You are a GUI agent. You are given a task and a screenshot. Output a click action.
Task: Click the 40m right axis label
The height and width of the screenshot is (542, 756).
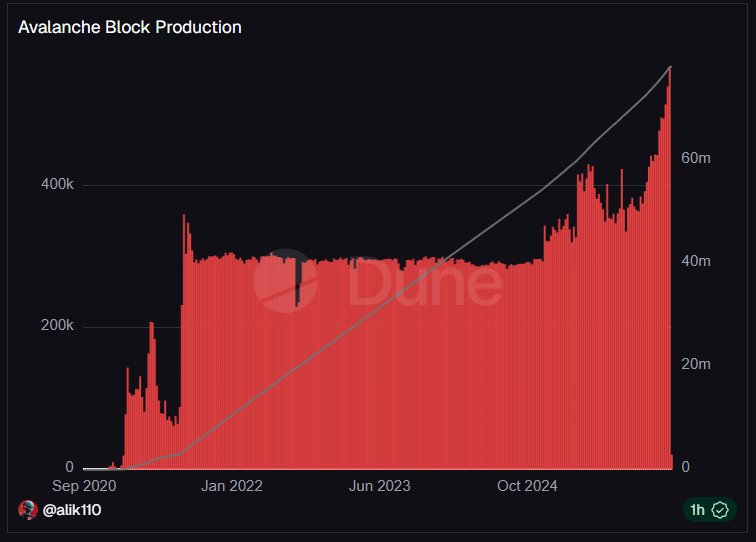click(x=696, y=261)
